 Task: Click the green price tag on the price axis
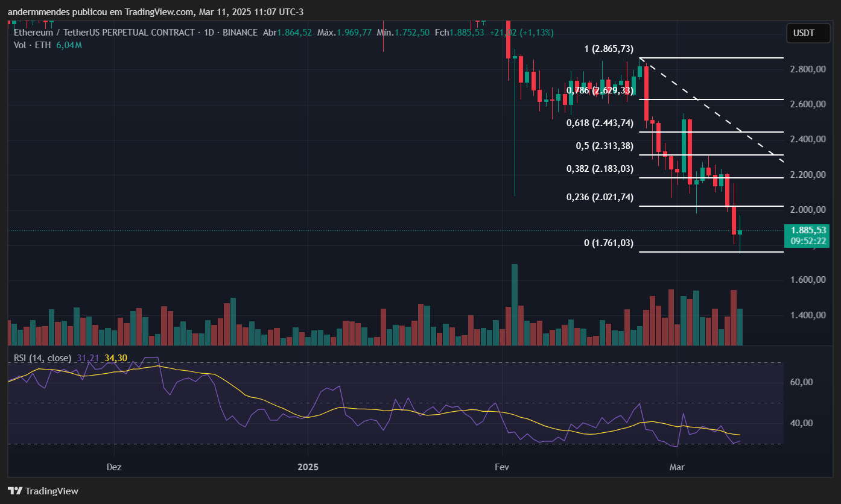click(x=807, y=236)
